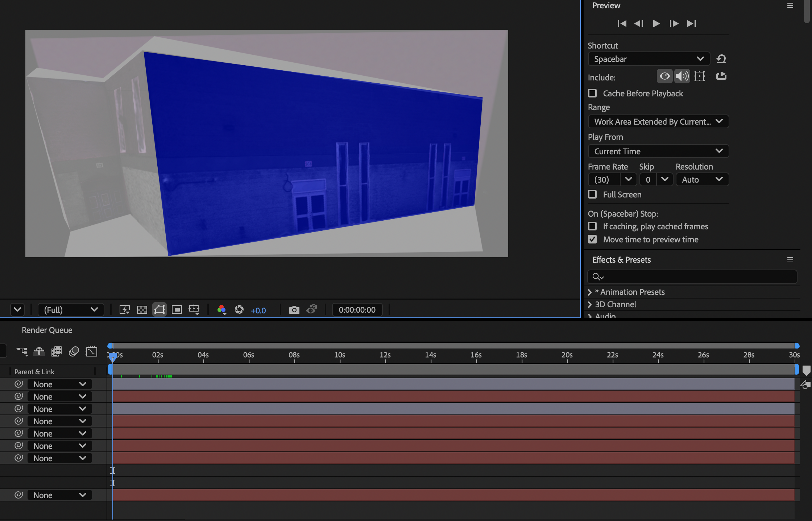Open the Shortcut dropdown showing Spacebar
Viewport: 812px width, 521px height.
point(649,59)
